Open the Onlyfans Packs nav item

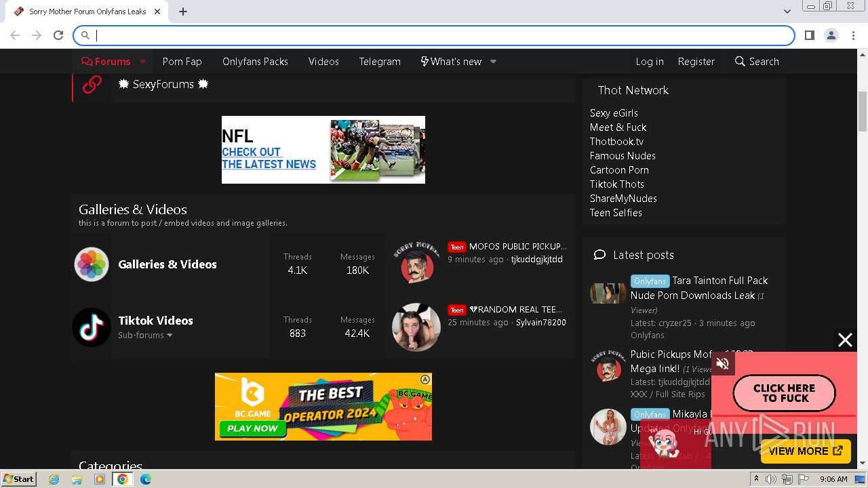click(255, 61)
